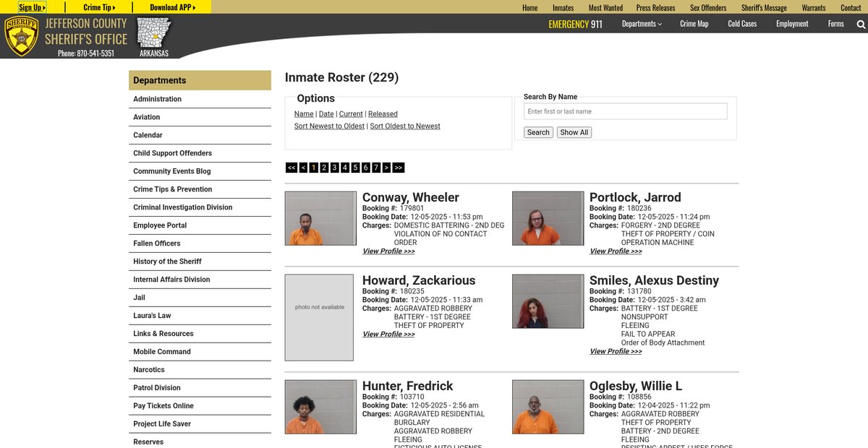Image resolution: width=868 pixels, height=448 pixels.
Task: Go to page 4 of roster
Action: pyautogui.click(x=345, y=168)
